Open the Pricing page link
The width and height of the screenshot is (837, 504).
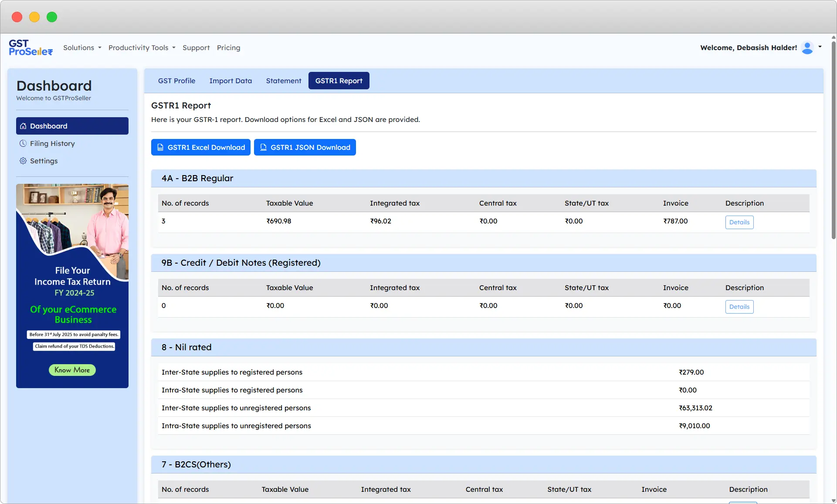228,47
